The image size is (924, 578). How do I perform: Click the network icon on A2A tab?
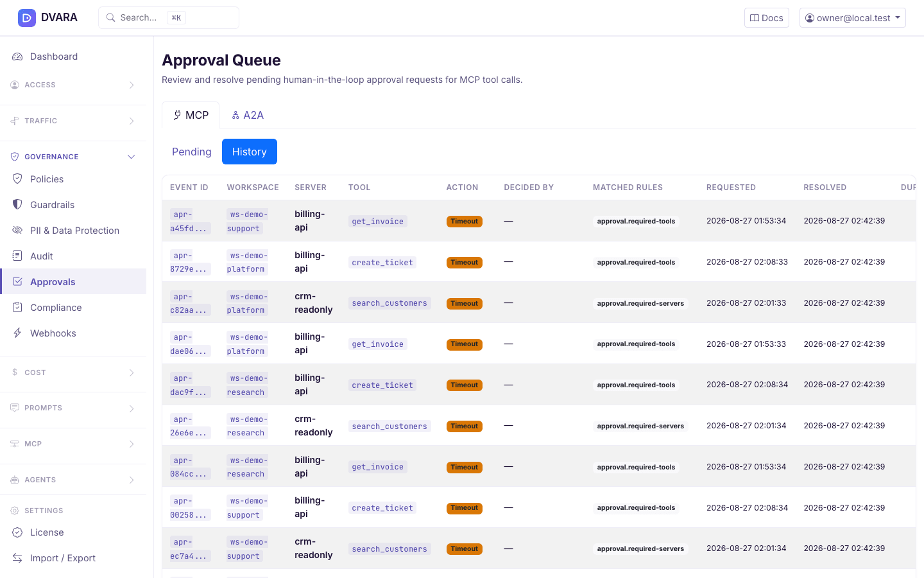tap(235, 115)
